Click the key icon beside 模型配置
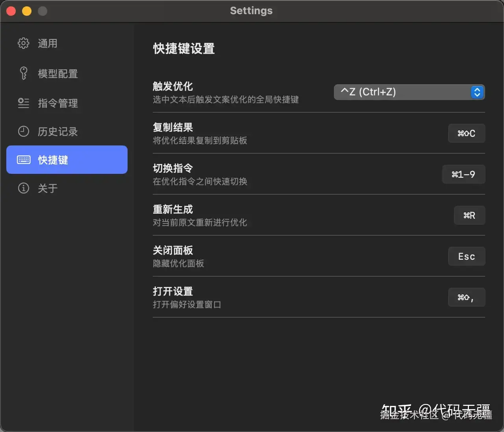Image resolution: width=504 pixels, height=432 pixels. coord(24,73)
